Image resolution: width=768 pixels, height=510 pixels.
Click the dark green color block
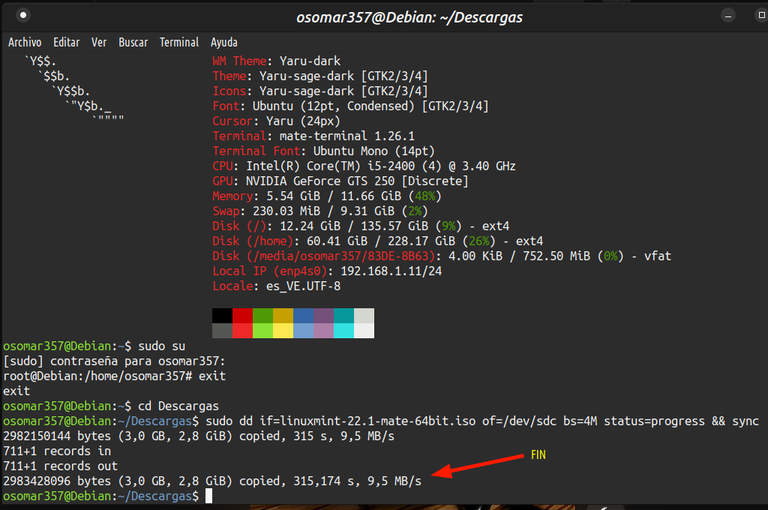click(263, 316)
